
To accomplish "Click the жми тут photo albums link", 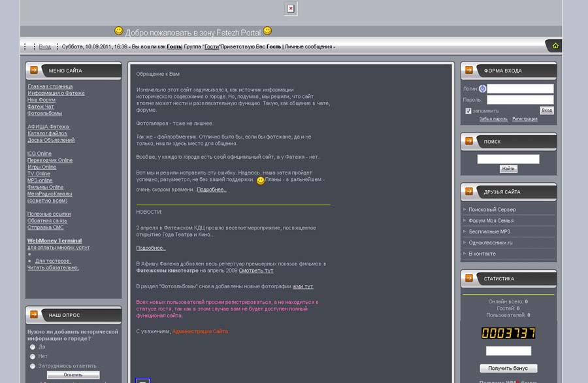I will pyautogui.click(x=302, y=286).
